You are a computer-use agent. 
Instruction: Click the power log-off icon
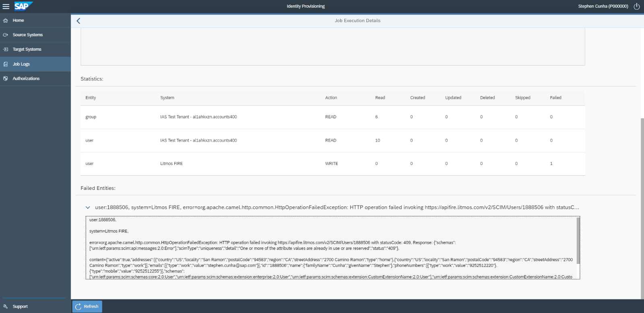click(637, 6)
